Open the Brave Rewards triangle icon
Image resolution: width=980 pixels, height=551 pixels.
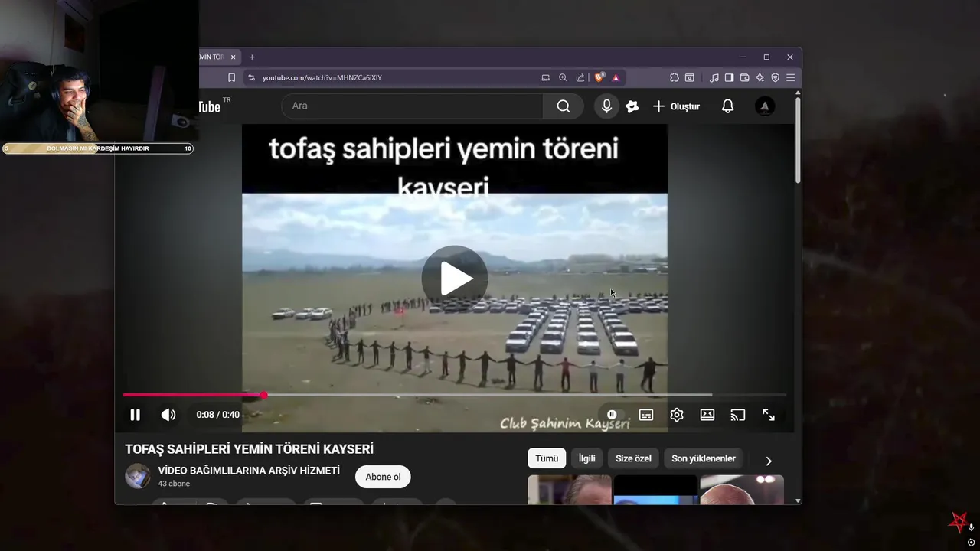(x=616, y=77)
